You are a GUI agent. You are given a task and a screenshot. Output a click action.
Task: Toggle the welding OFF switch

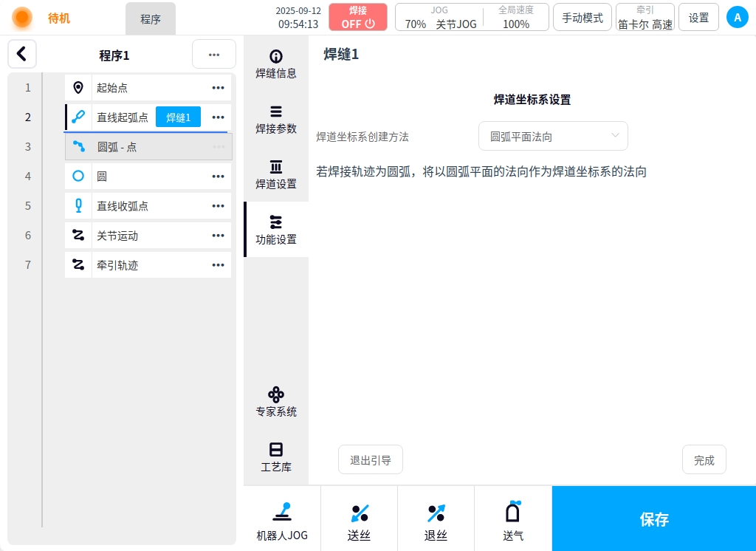point(358,17)
